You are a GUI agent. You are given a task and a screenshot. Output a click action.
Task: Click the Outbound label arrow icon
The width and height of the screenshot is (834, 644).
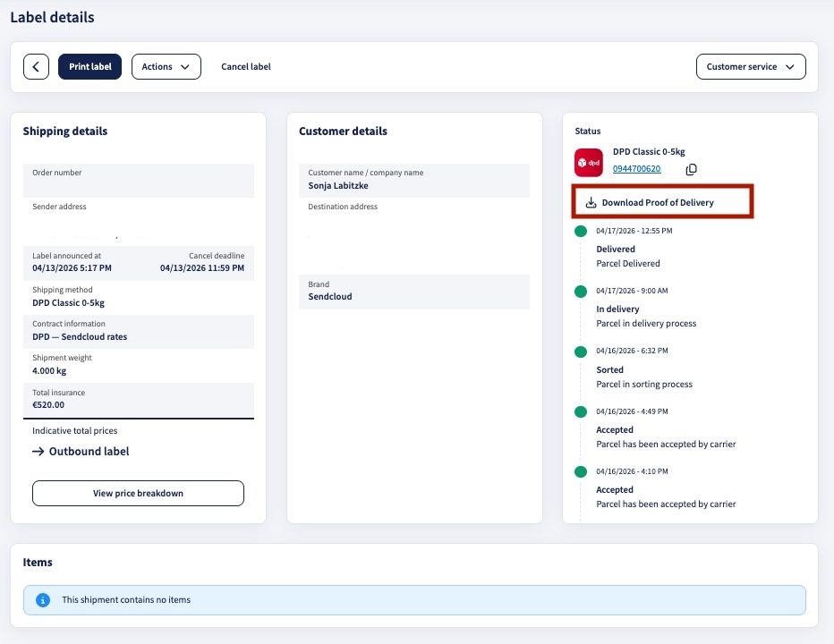click(38, 452)
